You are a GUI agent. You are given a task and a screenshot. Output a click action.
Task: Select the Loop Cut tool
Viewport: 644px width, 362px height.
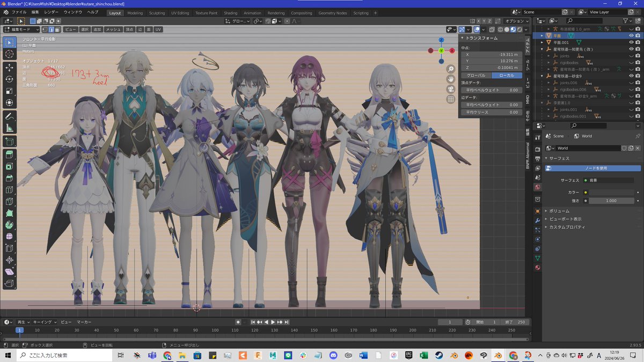(10, 190)
